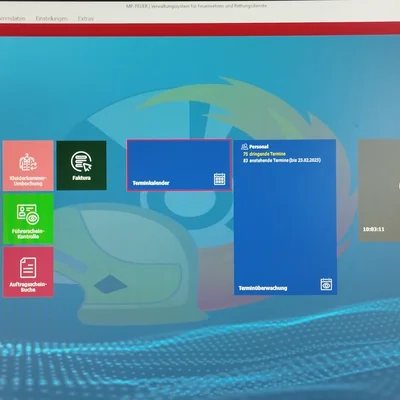
Task: Click the calendar icon on the Terminkalender tile
Action: 219,179
